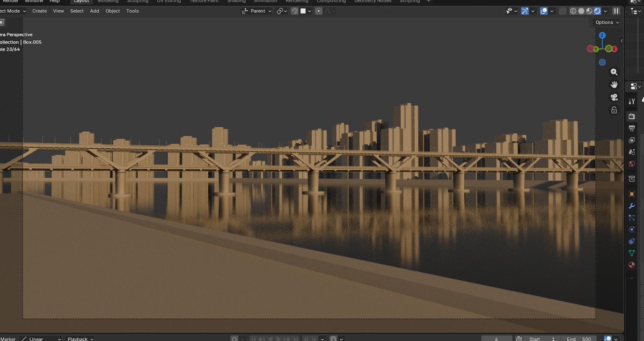This screenshot has height=341, width=644.
Task: Select rendered viewport shading
Action: tap(597, 11)
